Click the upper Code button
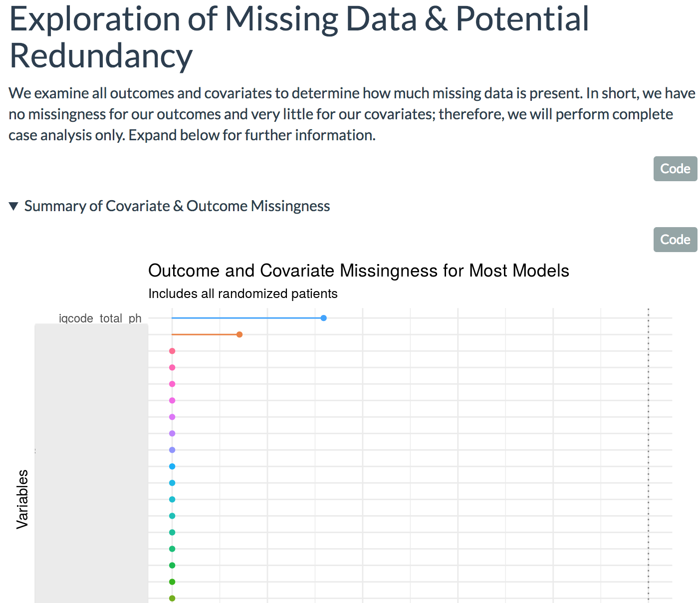The image size is (700, 603). pyautogui.click(x=675, y=169)
